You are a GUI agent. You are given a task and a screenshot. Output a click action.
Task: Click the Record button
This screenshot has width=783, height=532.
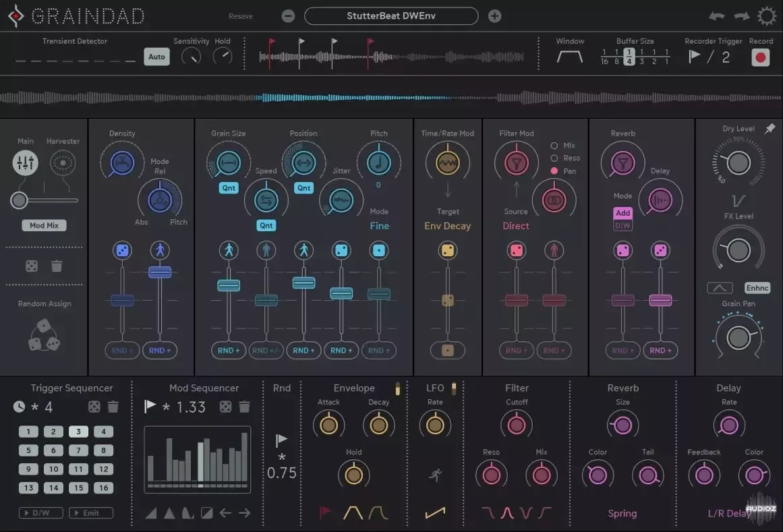pos(761,57)
